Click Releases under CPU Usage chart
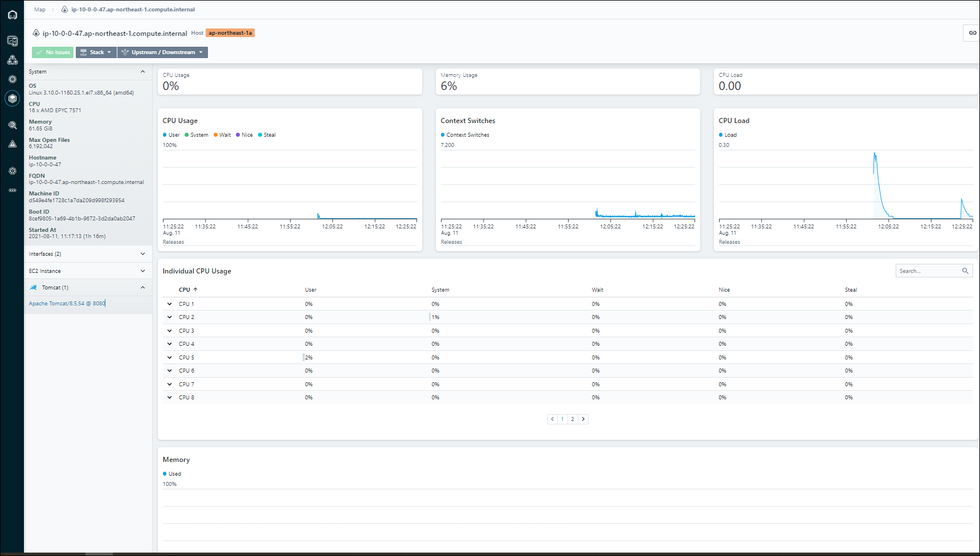The image size is (980, 556). [x=173, y=242]
